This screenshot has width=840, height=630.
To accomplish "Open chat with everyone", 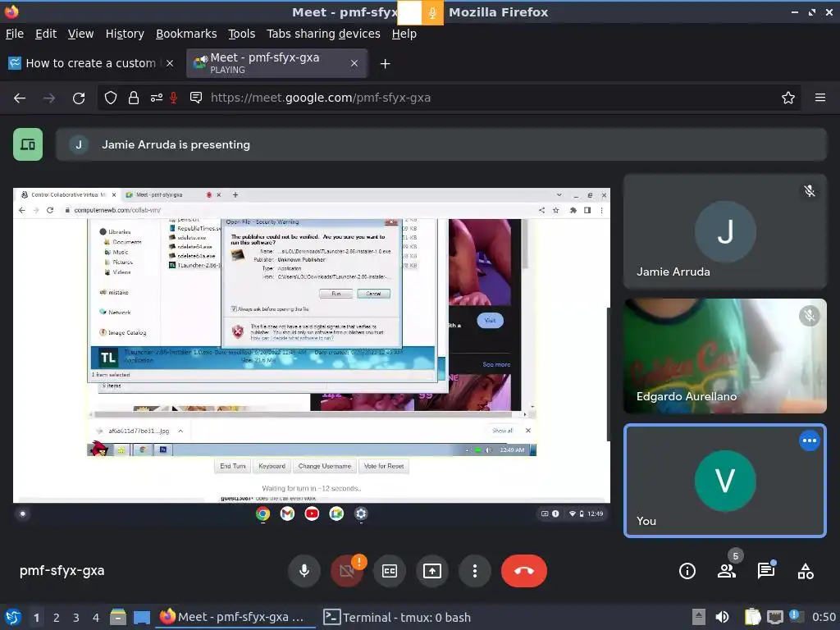I will (x=766, y=571).
